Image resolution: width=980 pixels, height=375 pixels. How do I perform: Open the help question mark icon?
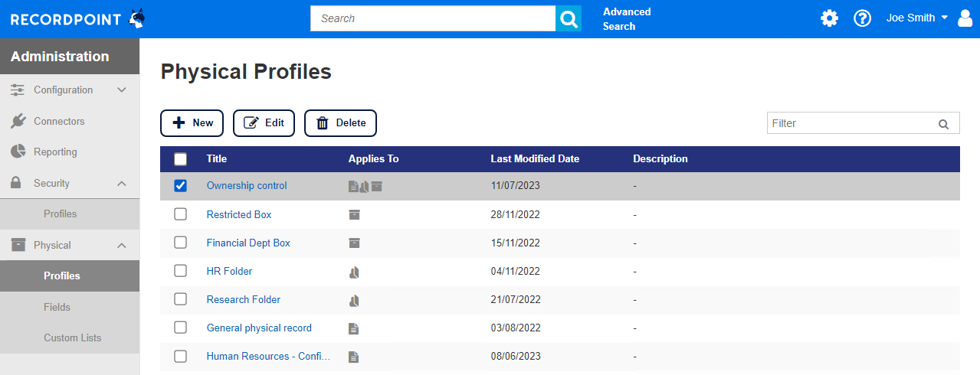[x=863, y=18]
